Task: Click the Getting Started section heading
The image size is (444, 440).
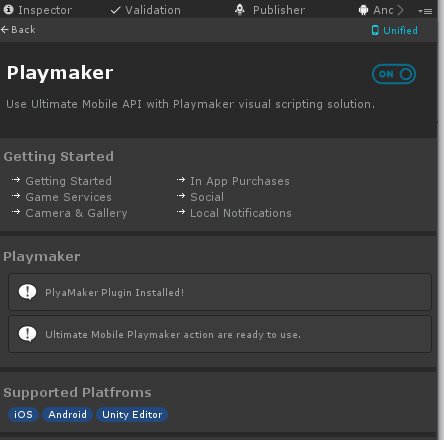Action: (x=59, y=157)
